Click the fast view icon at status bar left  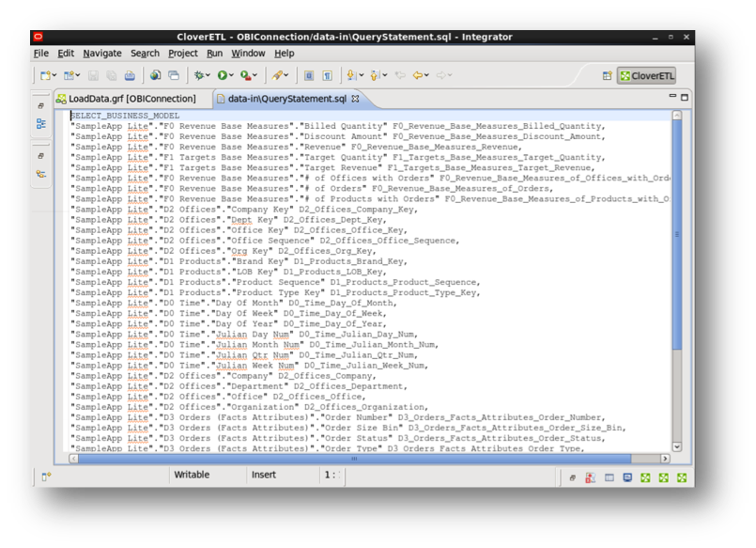point(46,477)
